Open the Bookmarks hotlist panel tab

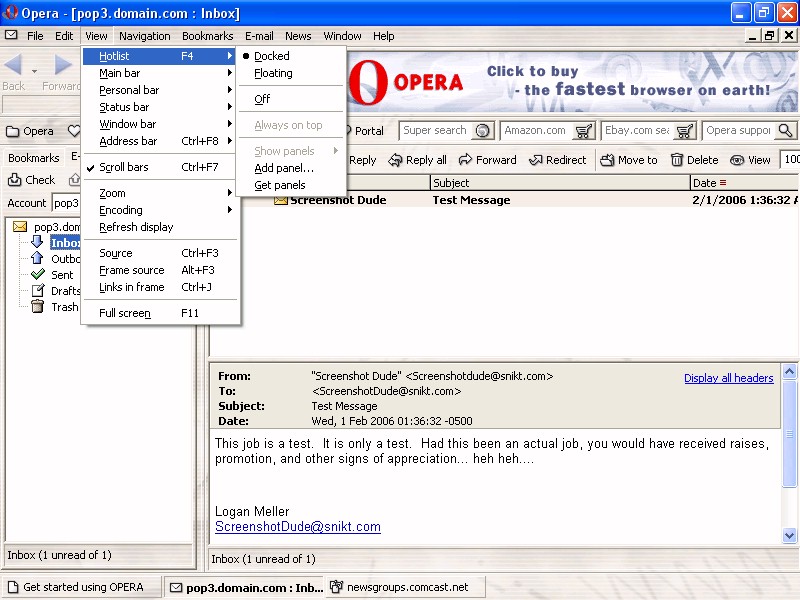34,158
